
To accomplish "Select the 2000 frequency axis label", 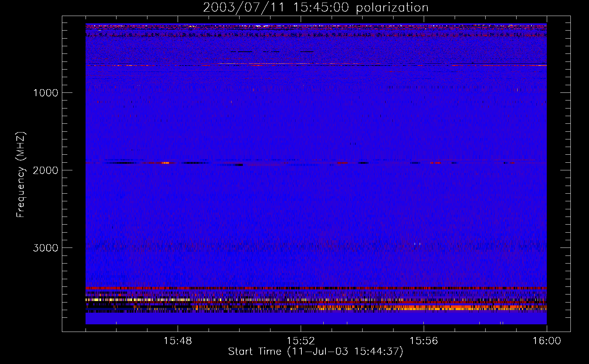I will coord(46,170).
